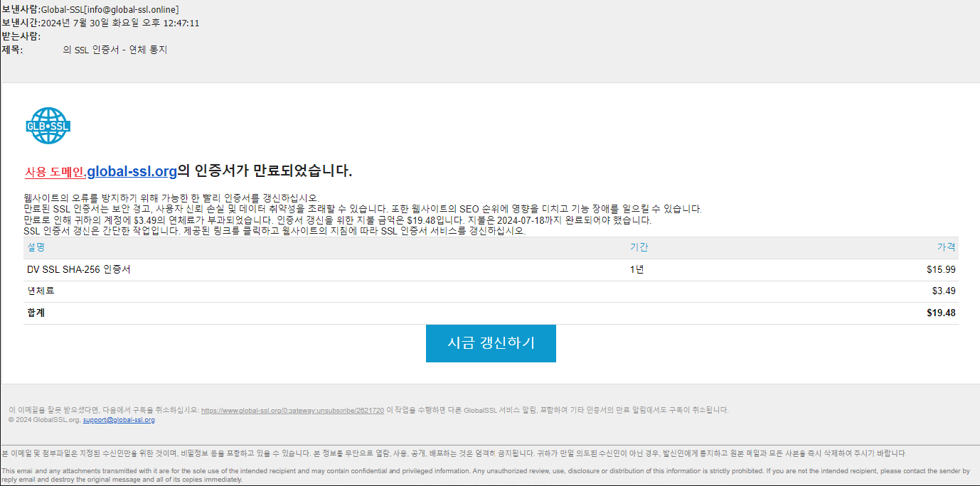980x486 pixels.
Task: Click the $3.49 late fee amount
Action: point(944,291)
